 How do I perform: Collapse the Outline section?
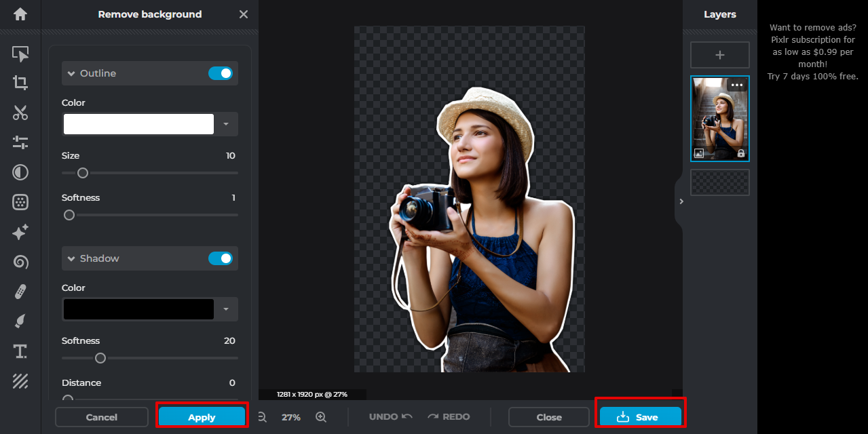click(x=71, y=73)
